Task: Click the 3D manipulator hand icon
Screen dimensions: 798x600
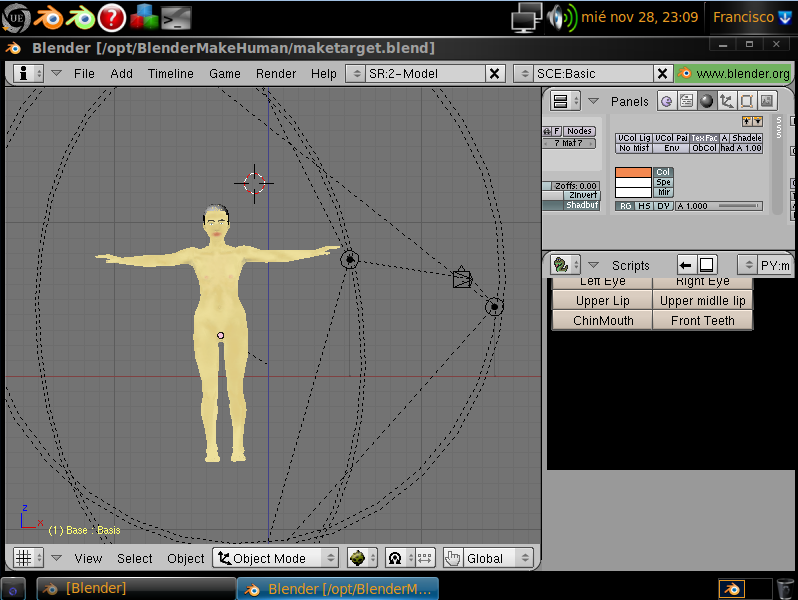Action: point(453,558)
